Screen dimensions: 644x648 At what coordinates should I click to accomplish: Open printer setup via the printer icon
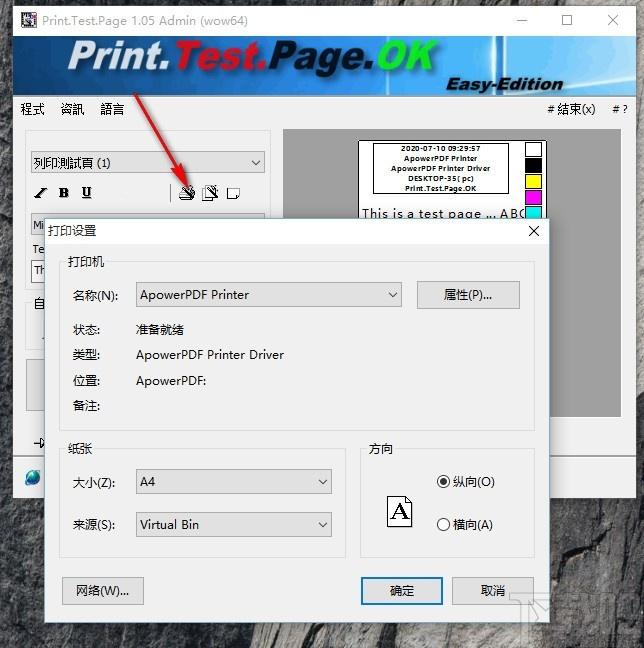(187, 193)
